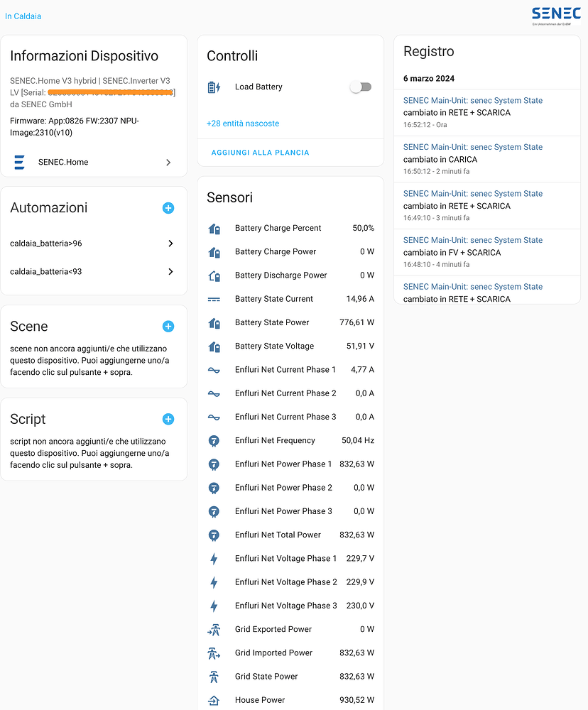The height and width of the screenshot is (710, 588).
Task: Navigate back using the In Caldaia breadcrumb
Action: pyautogui.click(x=23, y=16)
